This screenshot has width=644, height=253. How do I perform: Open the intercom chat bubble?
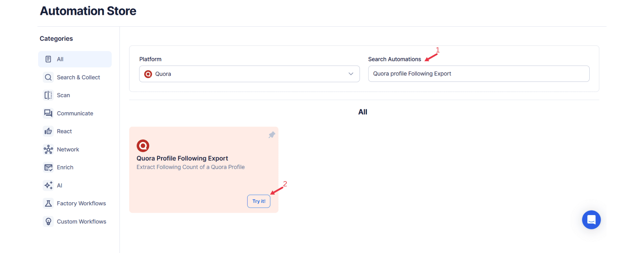[591, 220]
